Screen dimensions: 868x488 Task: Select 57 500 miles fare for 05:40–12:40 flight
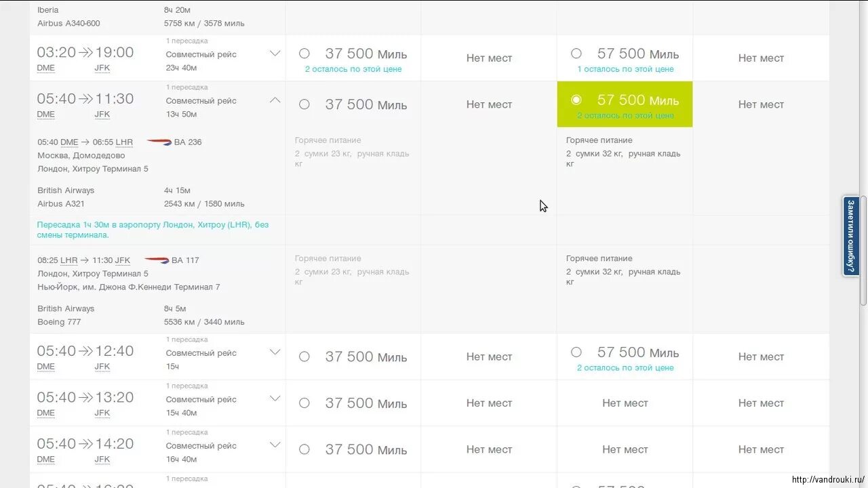click(576, 352)
